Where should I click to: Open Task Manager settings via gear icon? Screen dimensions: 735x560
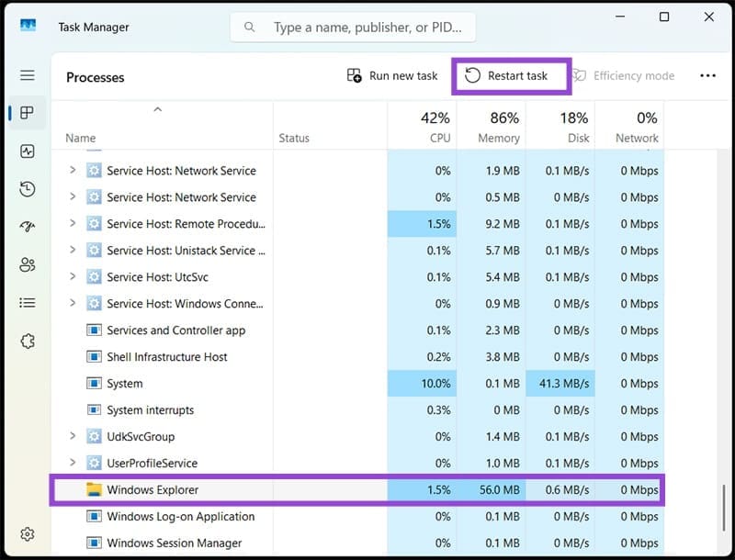tap(27, 533)
